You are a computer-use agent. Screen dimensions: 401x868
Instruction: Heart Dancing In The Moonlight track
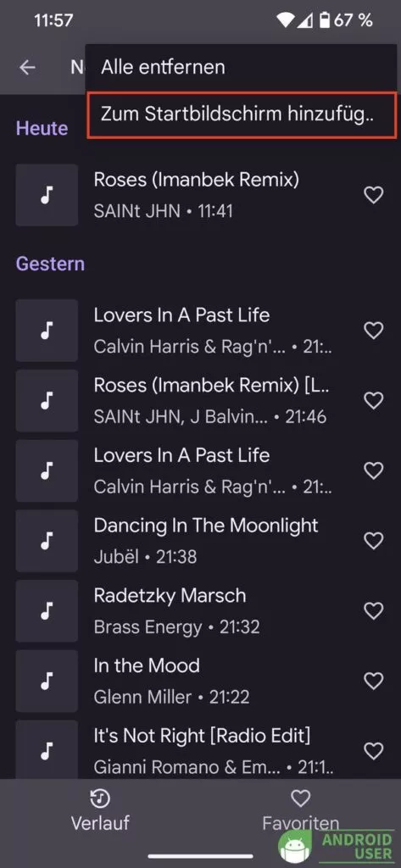(373, 540)
